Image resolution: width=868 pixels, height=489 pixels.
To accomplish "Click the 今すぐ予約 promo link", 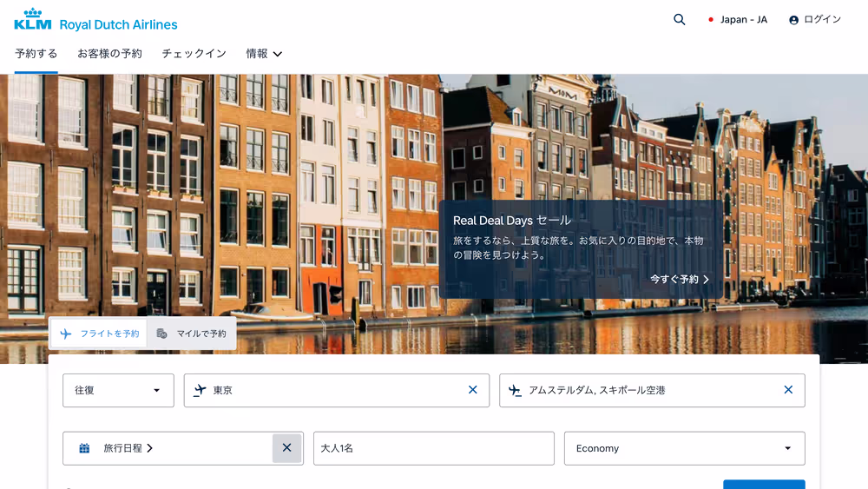I will tap(680, 280).
